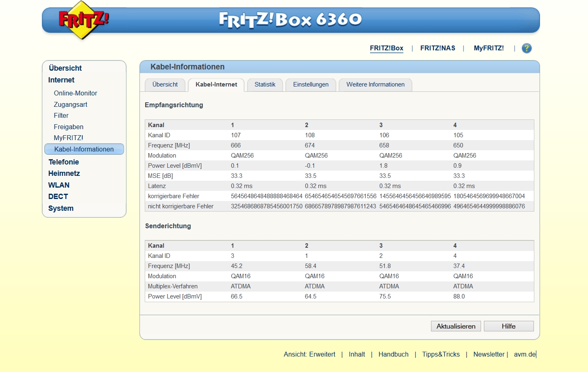
Task: Open the Inhalt footer link
Action: [357, 354]
